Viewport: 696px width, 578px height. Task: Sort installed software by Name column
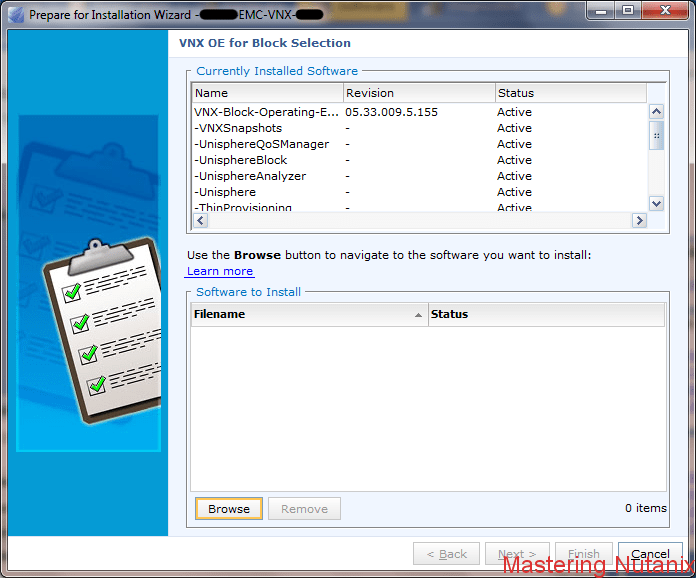[x=268, y=93]
